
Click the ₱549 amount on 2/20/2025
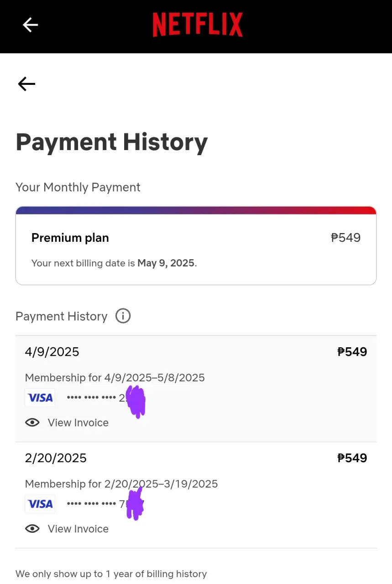352,458
